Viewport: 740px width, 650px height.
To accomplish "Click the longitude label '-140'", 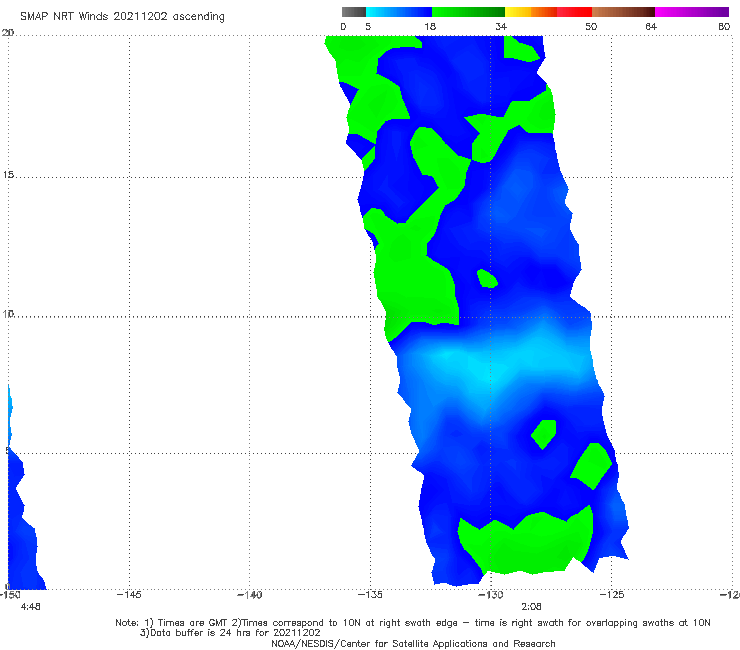I will 249,595.
